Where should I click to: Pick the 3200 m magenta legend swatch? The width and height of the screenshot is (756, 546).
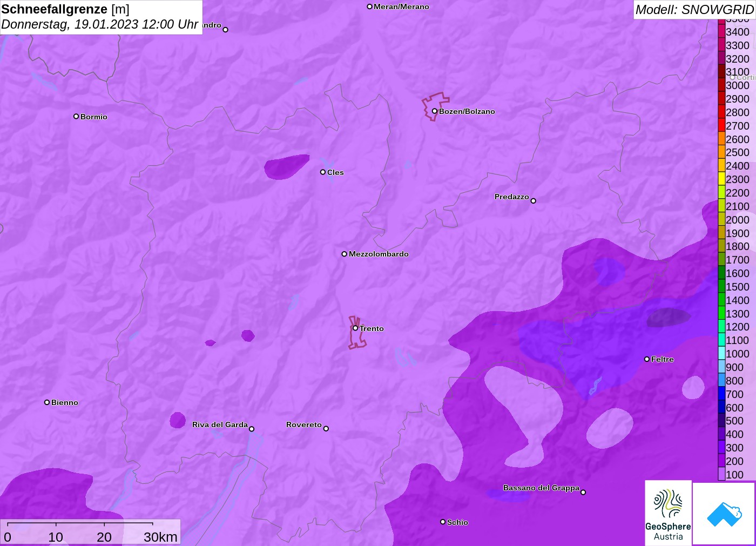coord(721,58)
